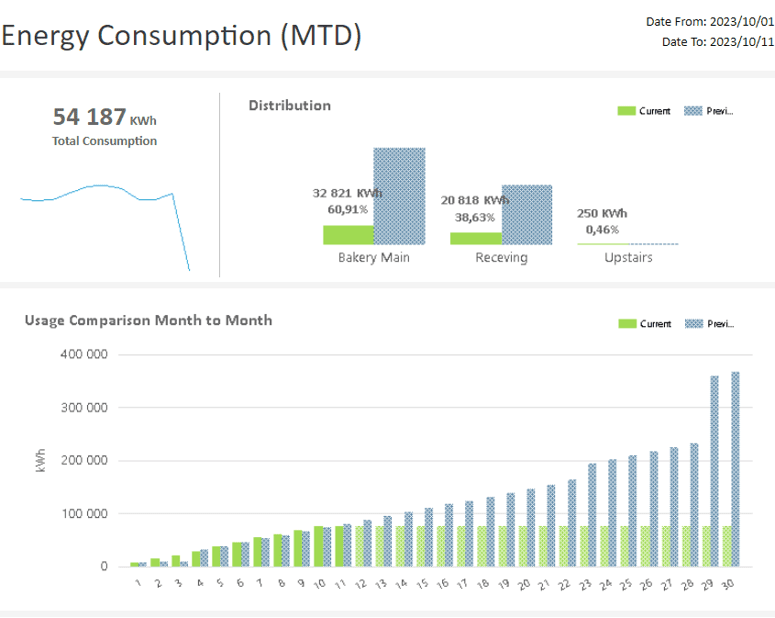Select the Bakery Main blue previous bar
Screen dimensions: 775x618
pyautogui.click(x=399, y=196)
